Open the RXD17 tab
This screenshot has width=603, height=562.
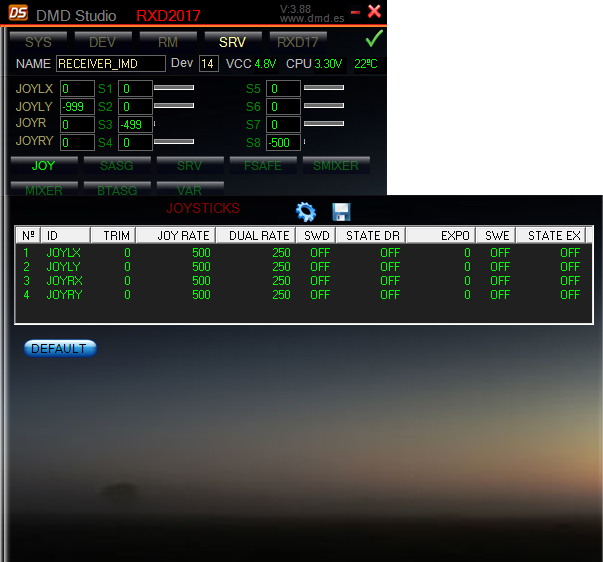[x=298, y=42]
